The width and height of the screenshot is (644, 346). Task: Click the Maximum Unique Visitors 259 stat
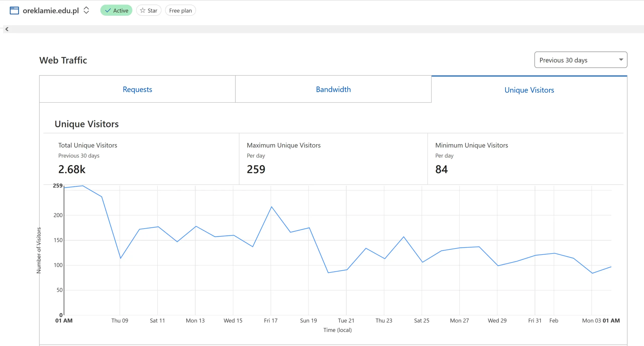pyautogui.click(x=256, y=169)
